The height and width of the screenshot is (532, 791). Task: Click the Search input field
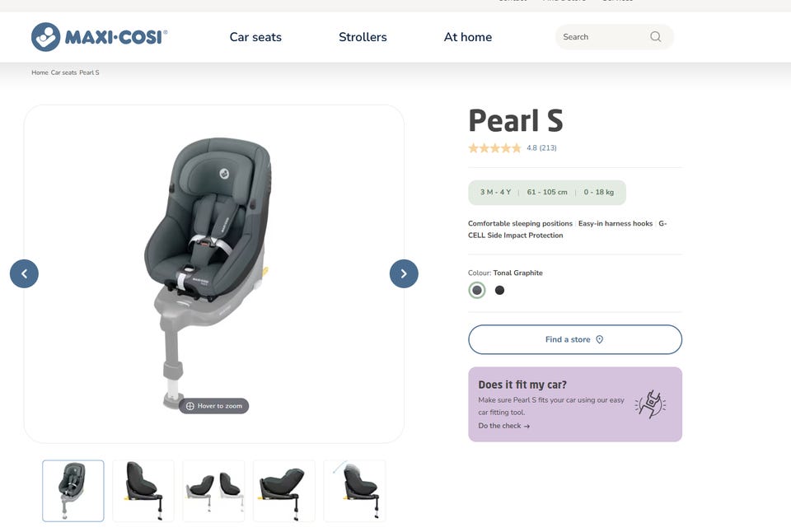click(x=615, y=37)
